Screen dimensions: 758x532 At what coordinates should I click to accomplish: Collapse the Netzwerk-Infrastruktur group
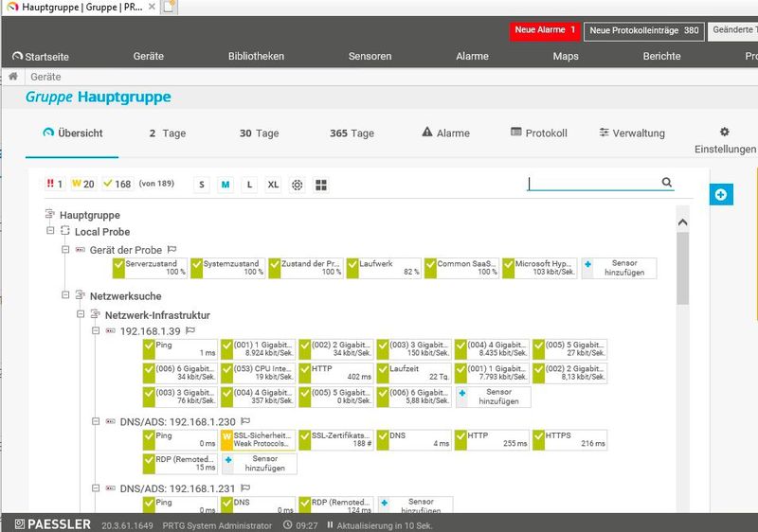(81, 313)
